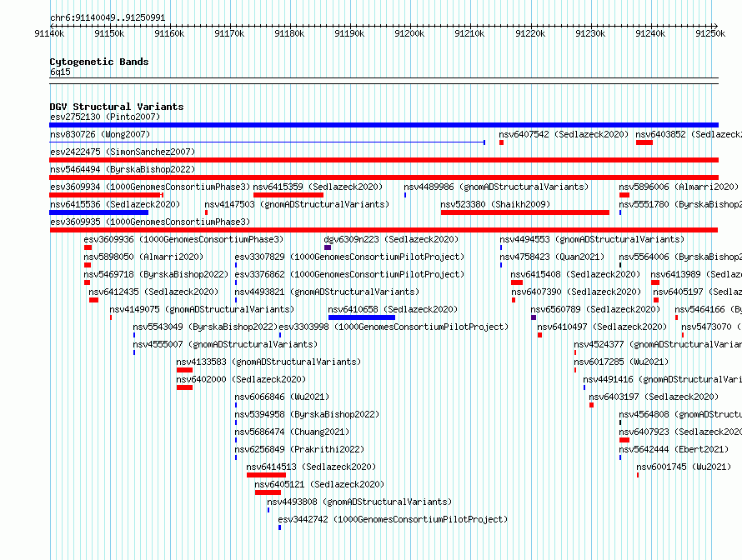Select nsv5686474 (Chuang2021) label
The image size is (742, 560).
[292, 432]
